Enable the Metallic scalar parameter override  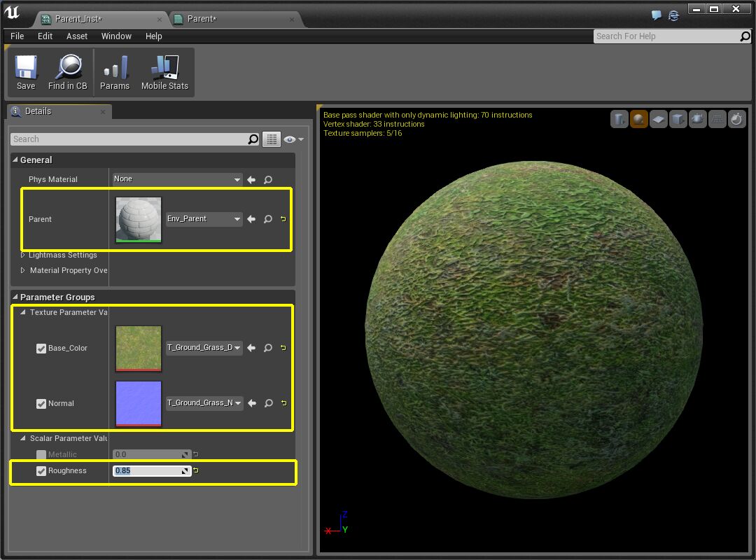[x=41, y=454]
